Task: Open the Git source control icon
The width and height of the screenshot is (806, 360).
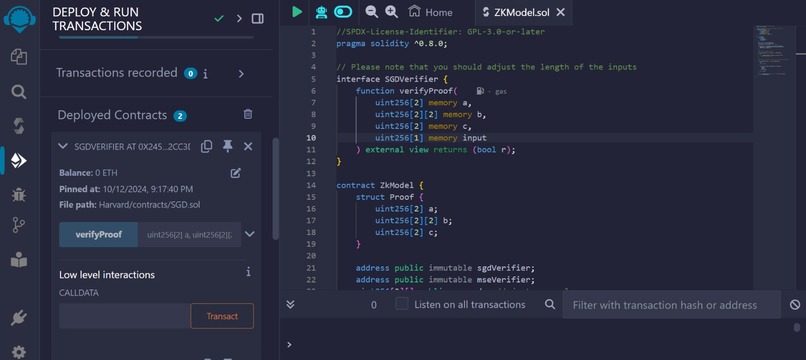Action: point(19,225)
